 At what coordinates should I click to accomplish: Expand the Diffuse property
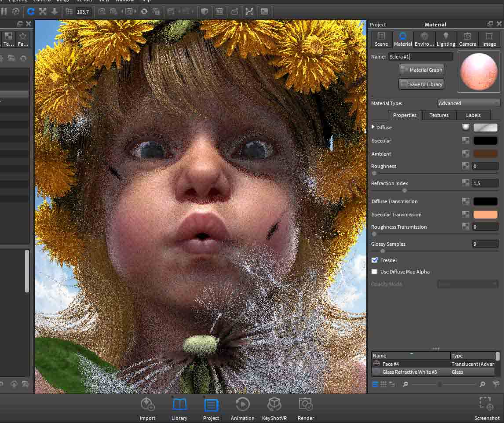(x=373, y=127)
